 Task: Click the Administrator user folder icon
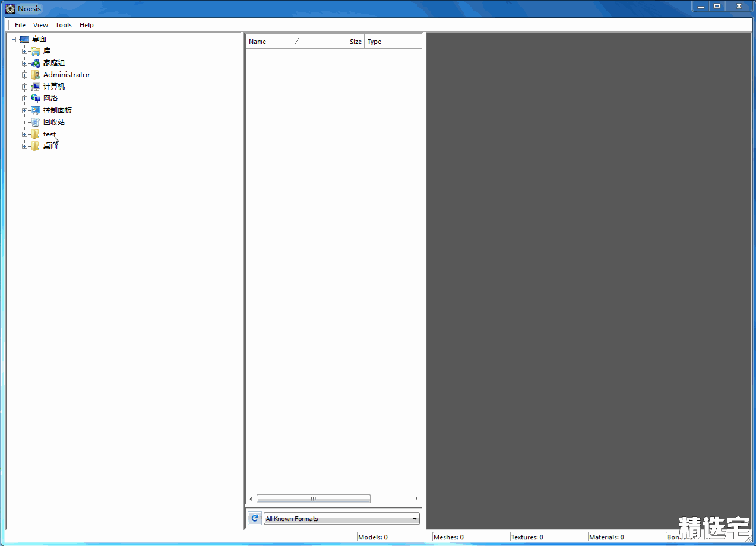click(x=36, y=75)
